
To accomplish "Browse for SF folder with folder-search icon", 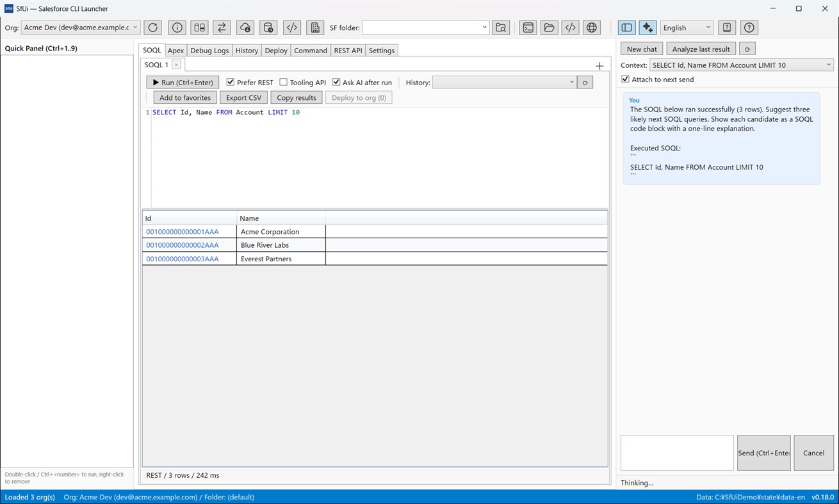I will point(501,28).
